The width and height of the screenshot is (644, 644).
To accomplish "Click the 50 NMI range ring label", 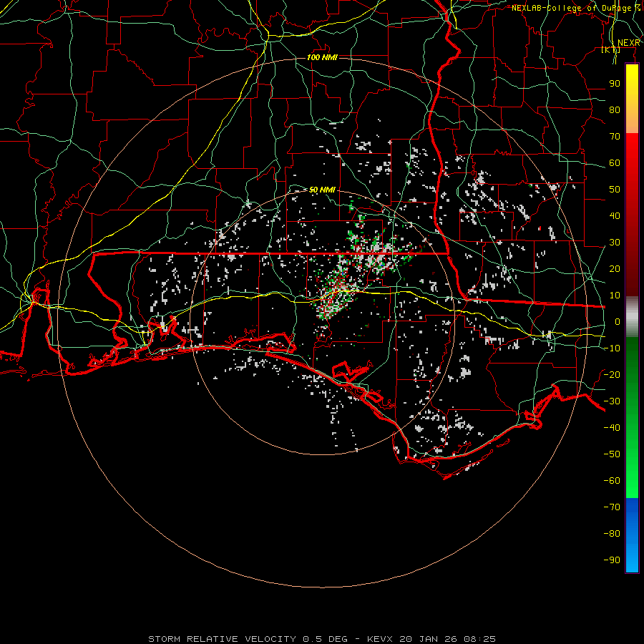I will tap(322, 190).
